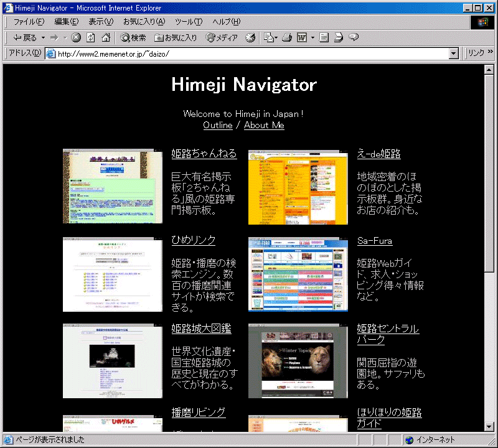
Task: Click the vertical scrollbar up arrow
Action: coord(489,70)
